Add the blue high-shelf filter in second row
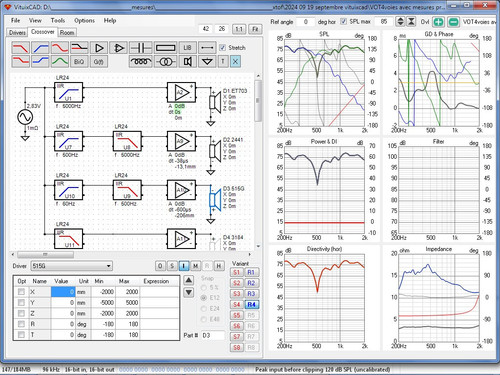500x375 pixels. pos(40,61)
